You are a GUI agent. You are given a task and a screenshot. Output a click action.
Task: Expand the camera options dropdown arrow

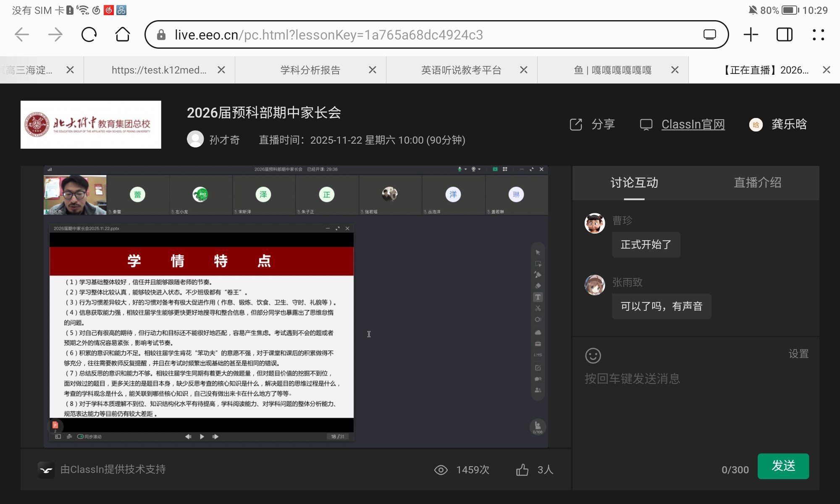click(x=479, y=169)
